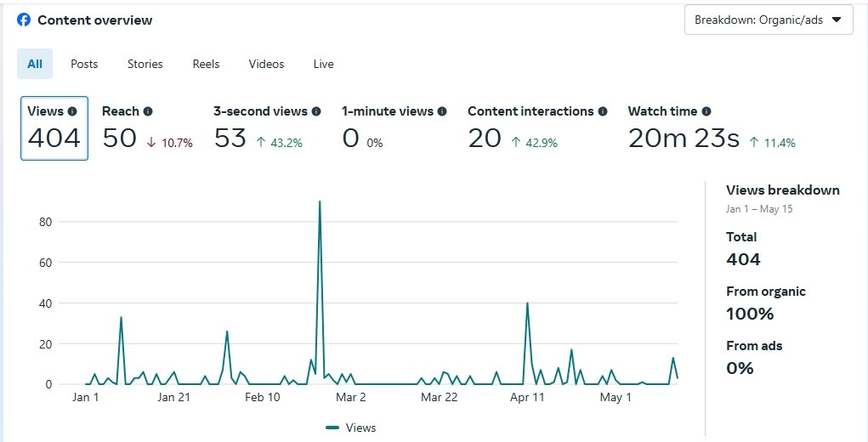
Task: Select the Watch time value 20m 23s
Action: tap(684, 138)
